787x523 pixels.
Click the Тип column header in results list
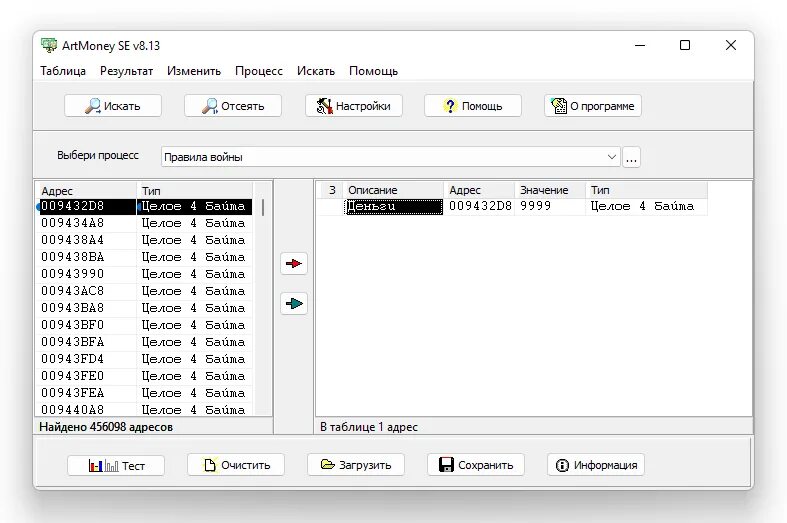(x=194, y=191)
